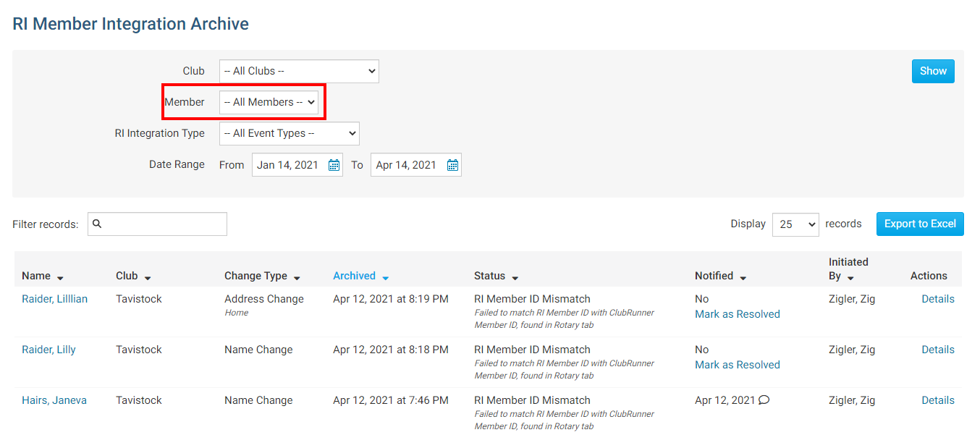980x435 pixels.
Task: View Details for Hairs, Janeva
Action: [937, 400]
